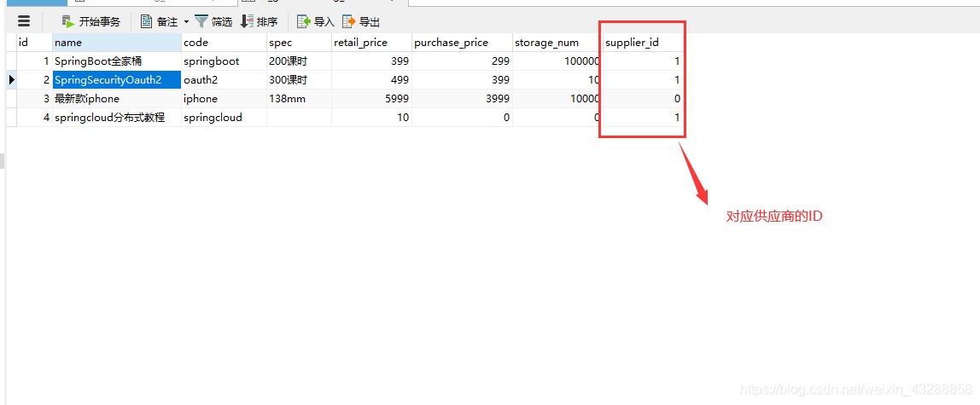980x405 pixels.
Task: Click the import (导入) icon
Action: [x=304, y=22]
